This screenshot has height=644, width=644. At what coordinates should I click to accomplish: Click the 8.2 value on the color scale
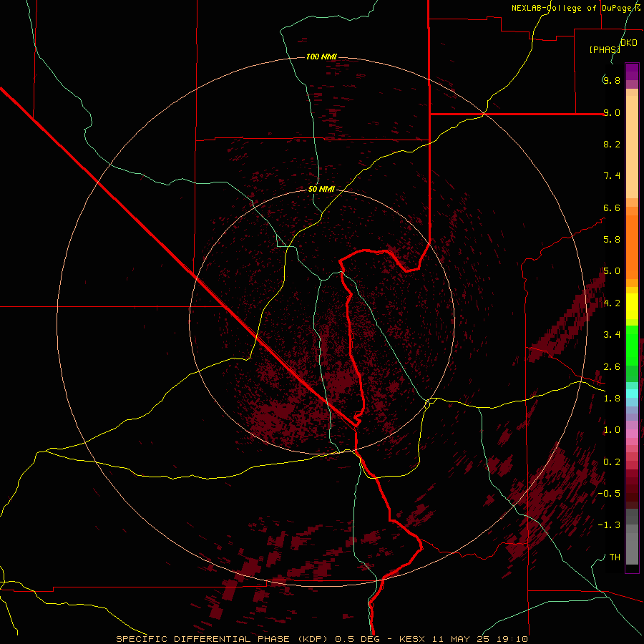[612, 144]
